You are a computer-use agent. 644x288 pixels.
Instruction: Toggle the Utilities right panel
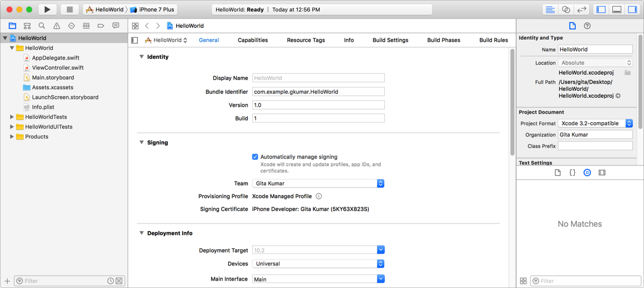pyautogui.click(x=632, y=10)
